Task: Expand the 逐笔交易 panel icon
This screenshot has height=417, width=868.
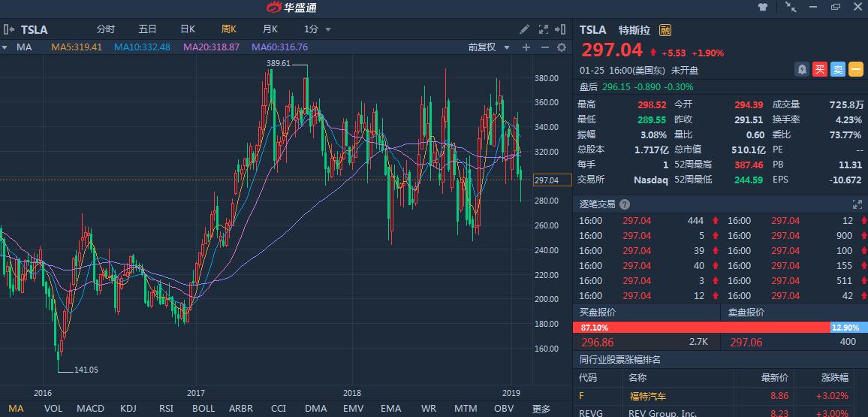Action: [x=857, y=204]
